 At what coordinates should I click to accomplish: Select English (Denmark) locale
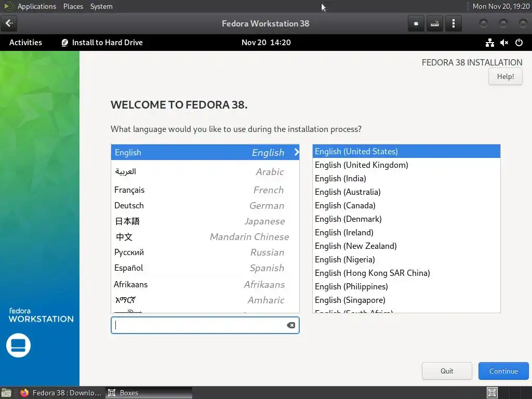pos(406,219)
